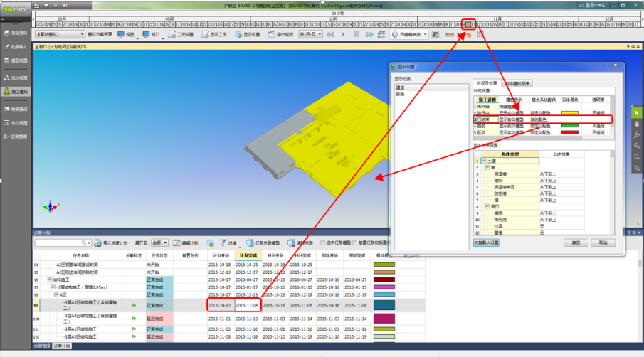This screenshot has width=644, height=357.
Task: Open 显示设置 display settings toolbar icon
Action: coord(238,34)
